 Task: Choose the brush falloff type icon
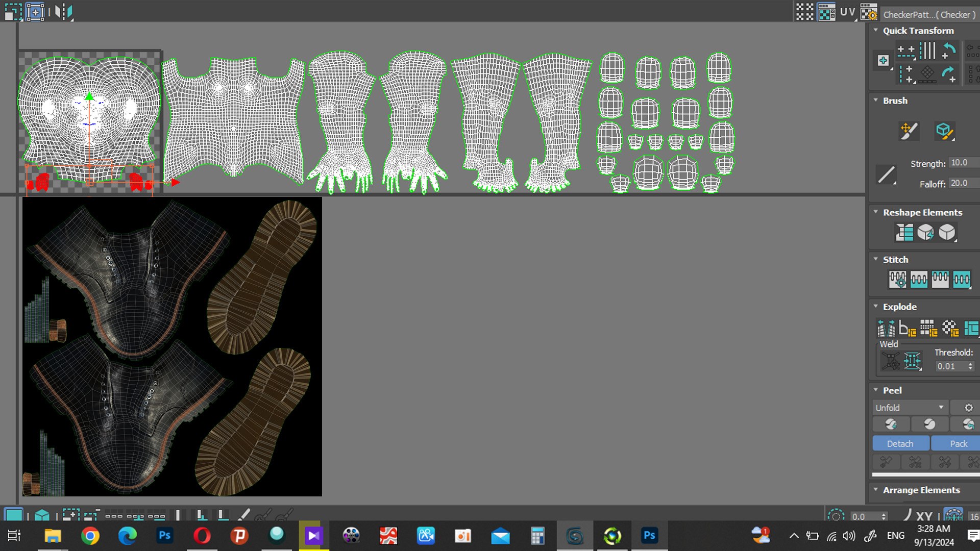(x=887, y=175)
